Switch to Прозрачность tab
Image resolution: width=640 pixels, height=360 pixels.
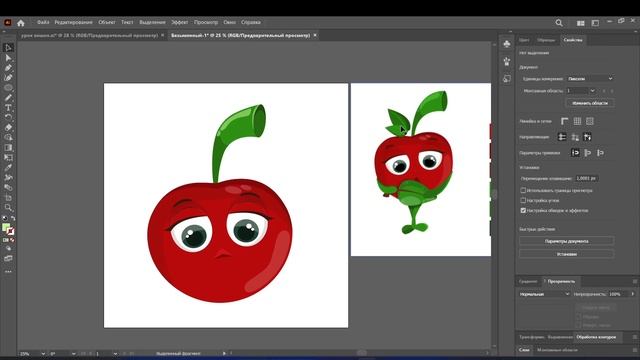[x=561, y=282]
